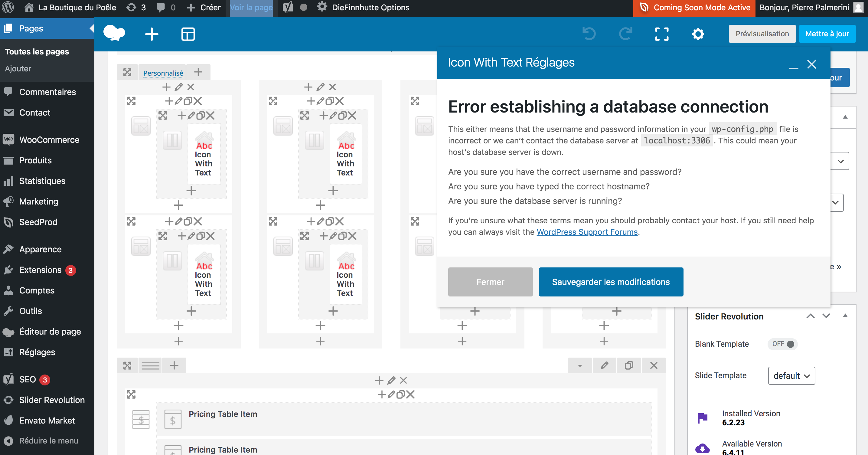The height and width of the screenshot is (455, 868).
Task: Click the redo arrow icon
Action: tap(625, 34)
